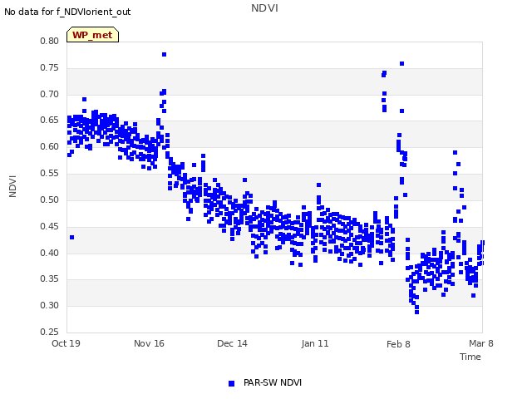The height and width of the screenshot is (399, 532).
Task: Click the 0.65 y-axis tick label
Action: [50, 120]
